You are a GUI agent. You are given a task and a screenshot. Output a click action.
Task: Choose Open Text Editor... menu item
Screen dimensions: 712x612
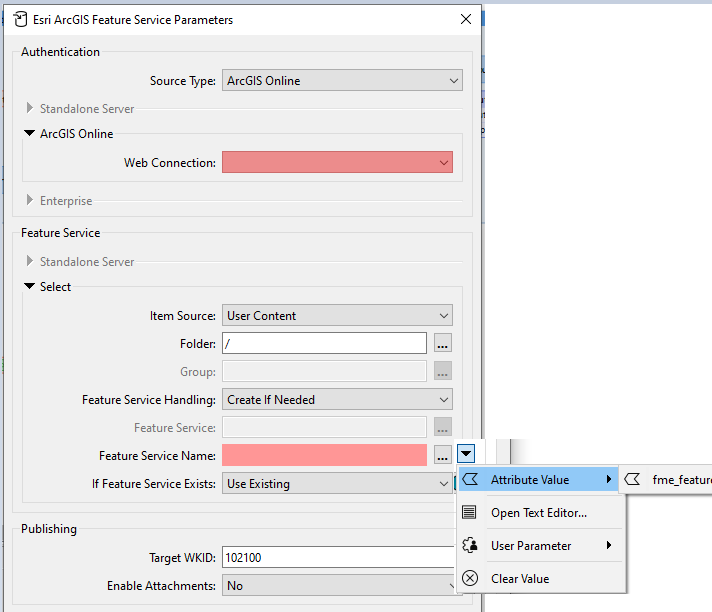click(x=541, y=513)
